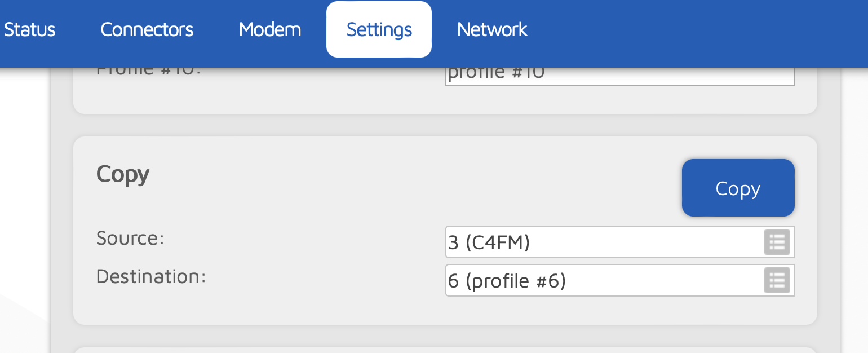The image size is (868, 353).
Task: Switch to the Status tab
Action: coord(29,29)
